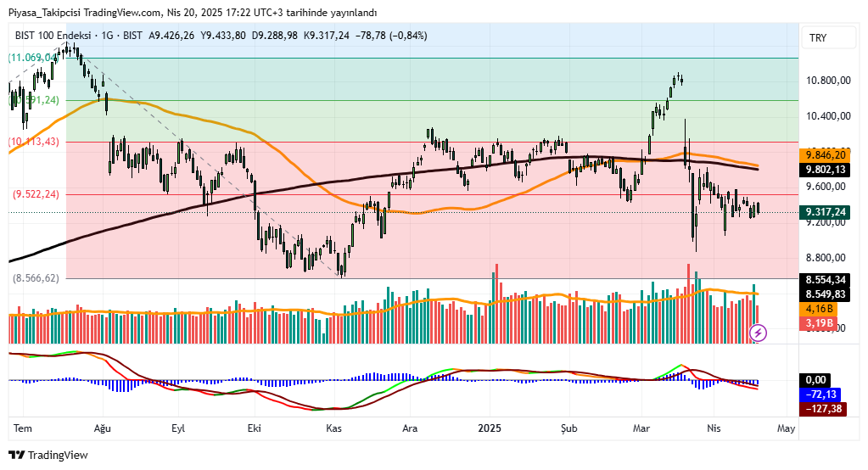Click the change value −78,78 (−0,84%)

[391, 36]
